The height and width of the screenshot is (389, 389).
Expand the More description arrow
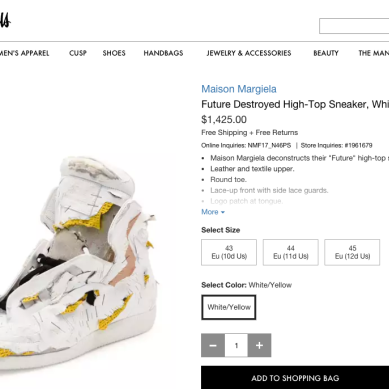coord(213,212)
